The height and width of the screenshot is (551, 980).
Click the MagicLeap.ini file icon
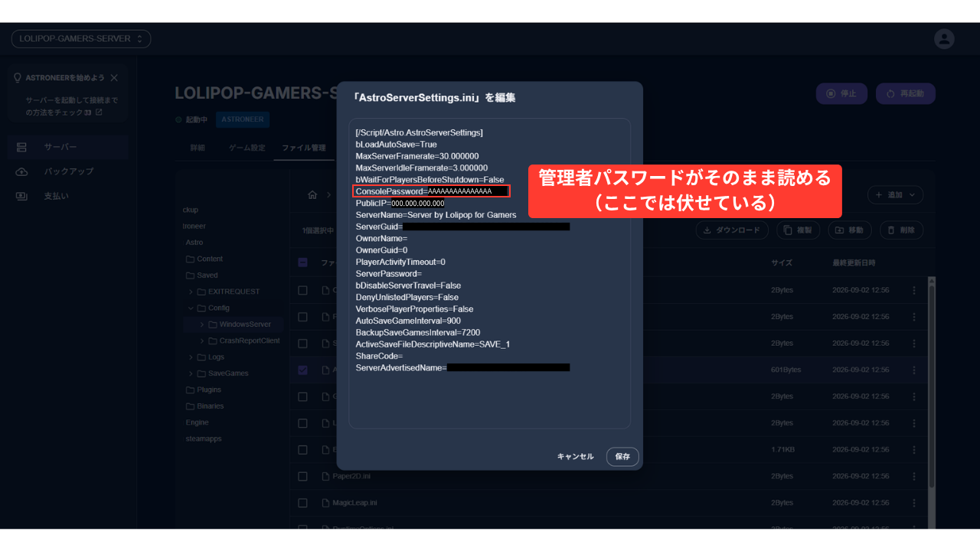pyautogui.click(x=325, y=503)
